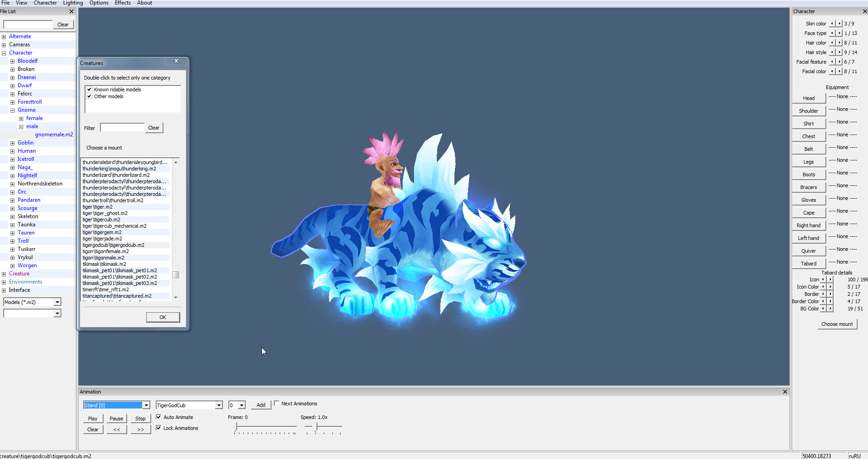Viewport: 868px width, 459px height.
Task: Add animation with Add button
Action: pyautogui.click(x=261, y=405)
